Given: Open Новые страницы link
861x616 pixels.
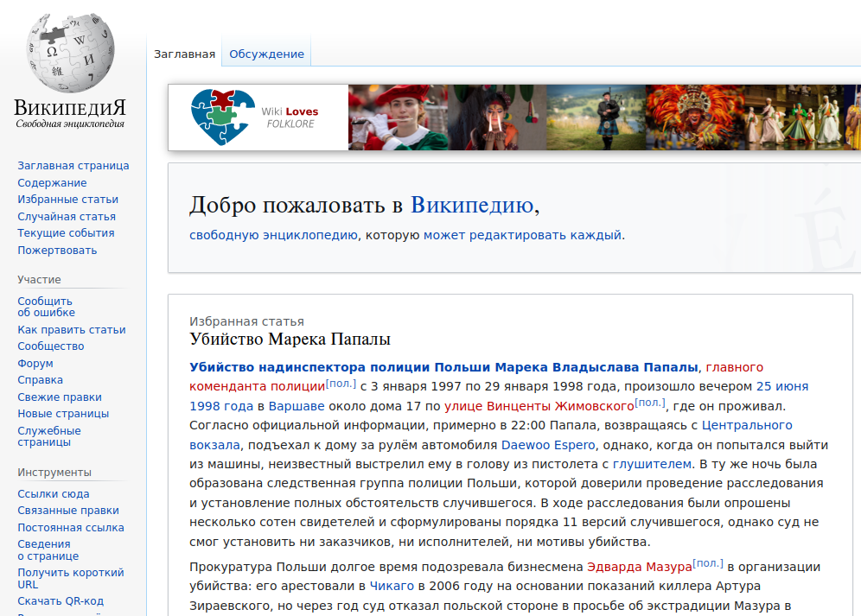Looking at the screenshot, I should pos(63,414).
